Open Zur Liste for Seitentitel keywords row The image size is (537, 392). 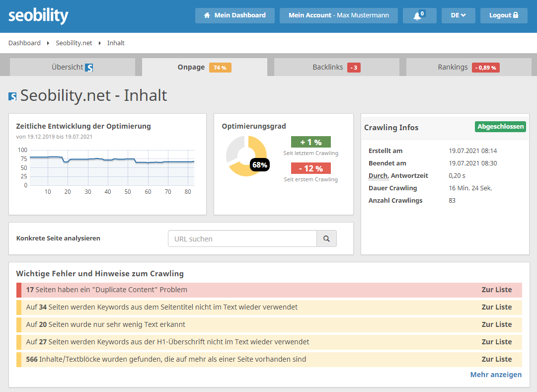497,307
